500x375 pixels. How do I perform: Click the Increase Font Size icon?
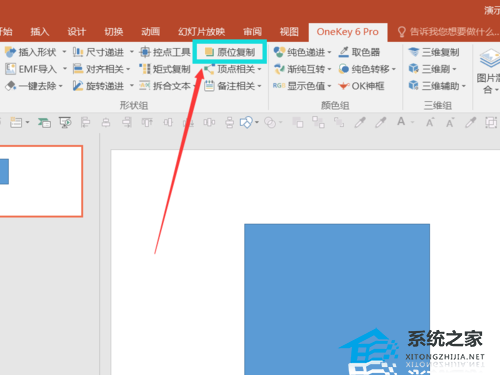(430, 122)
